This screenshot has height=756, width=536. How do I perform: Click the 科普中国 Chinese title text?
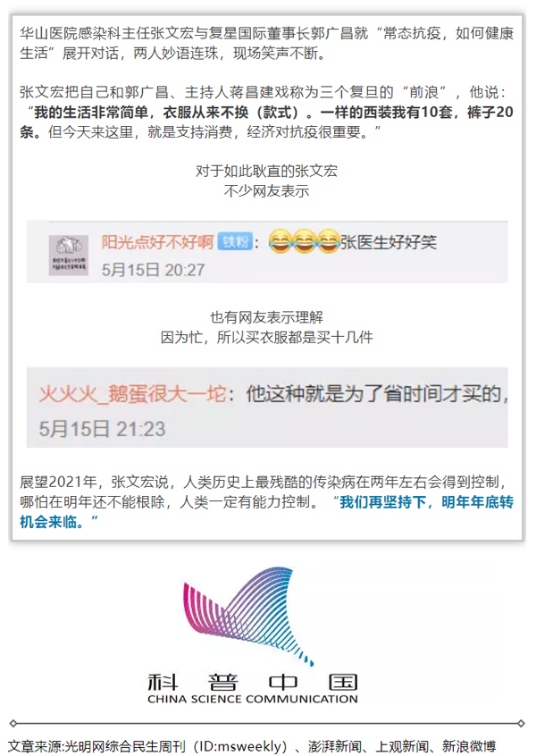[x=253, y=683]
